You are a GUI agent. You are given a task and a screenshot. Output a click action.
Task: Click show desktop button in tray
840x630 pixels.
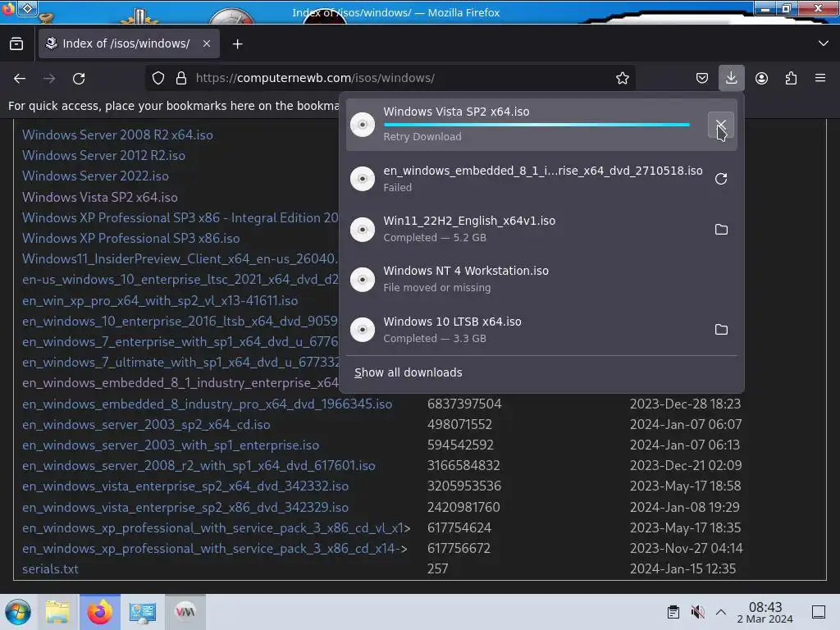click(819, 612)
